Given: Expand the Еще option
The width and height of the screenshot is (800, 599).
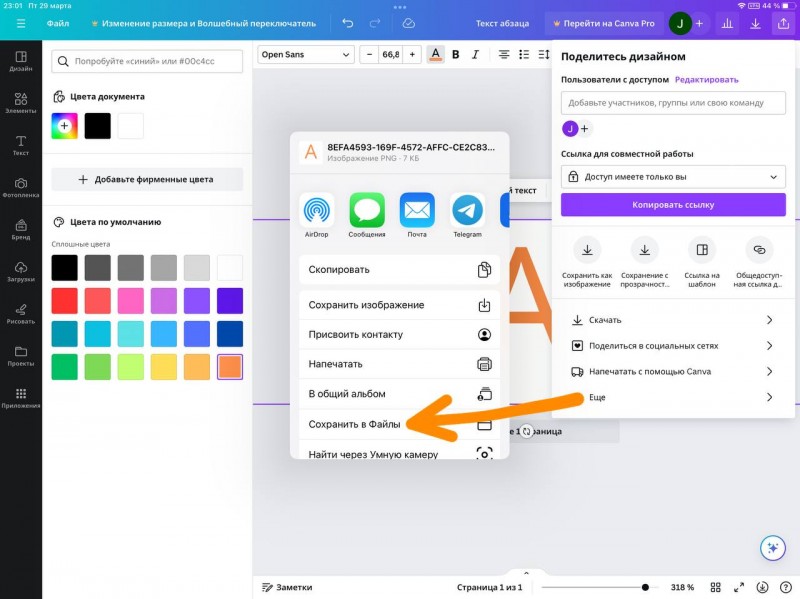Looking at the screenshot, I should [673, 397].
